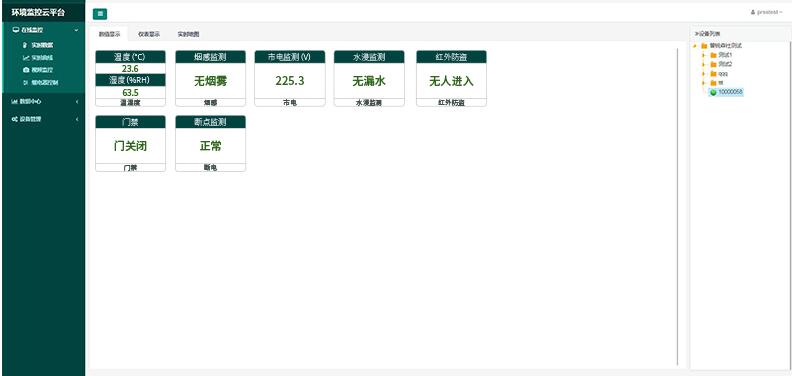Click the 无烟雾 status value
Image resolution: width=798 pixels, height=376 pixels.
click(x=210, y=81)
